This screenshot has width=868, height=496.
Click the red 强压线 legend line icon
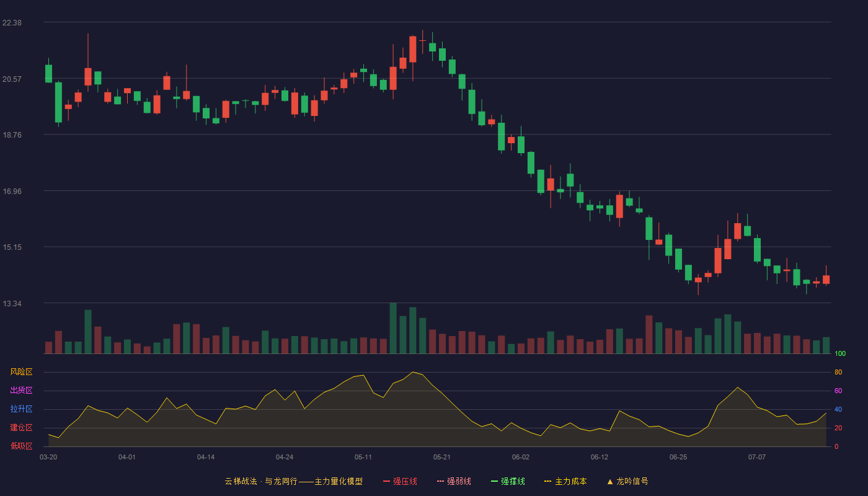pos(387,481)
